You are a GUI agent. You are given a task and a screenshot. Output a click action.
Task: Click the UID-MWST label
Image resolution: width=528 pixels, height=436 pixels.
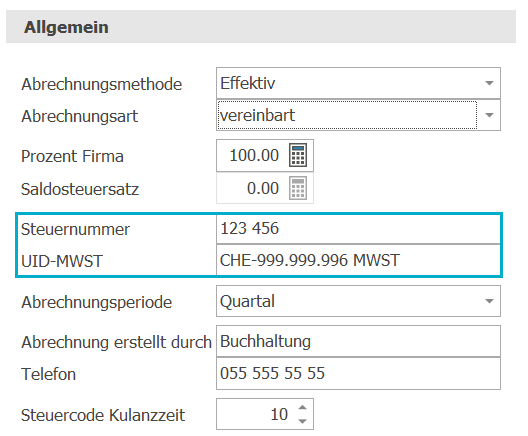tap(62, 261)
